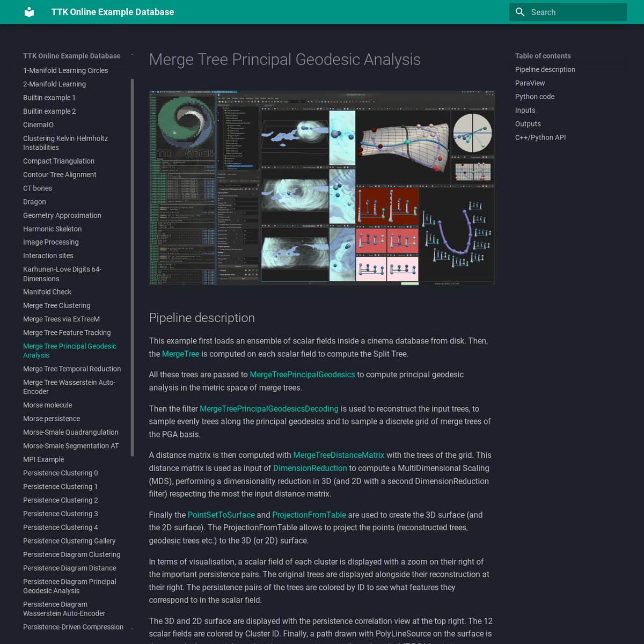Jump to ParaView section in contents
Viewport: 644px width, 644px height.
(530, 83)
